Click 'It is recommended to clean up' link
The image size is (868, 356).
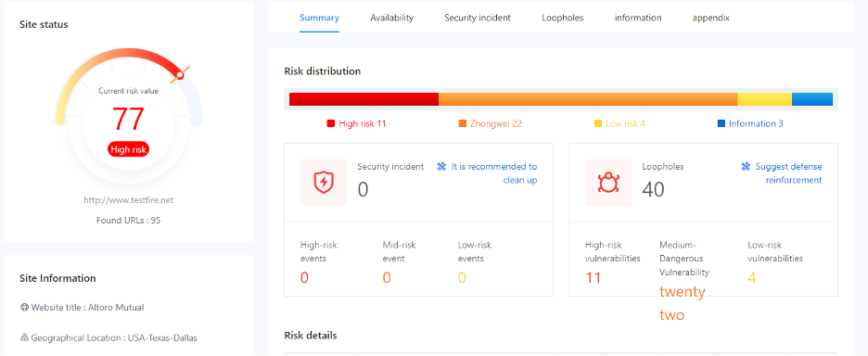click(x=493, y=173)
